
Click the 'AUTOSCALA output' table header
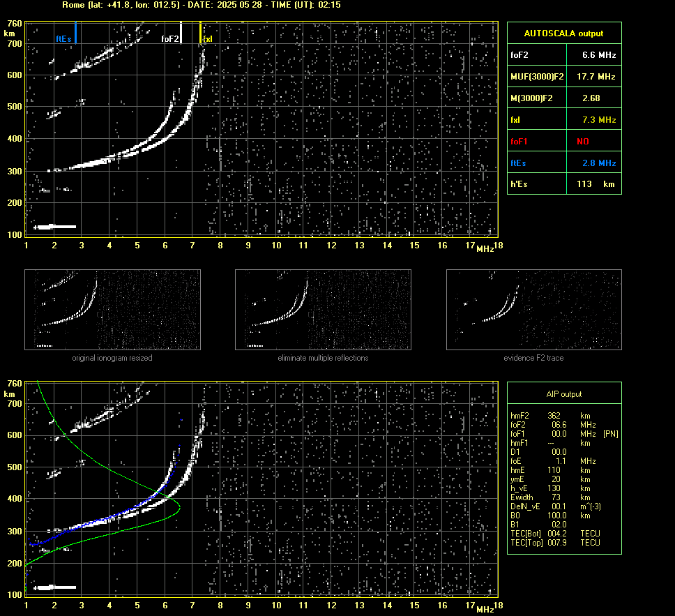click(x=564, y=33)
